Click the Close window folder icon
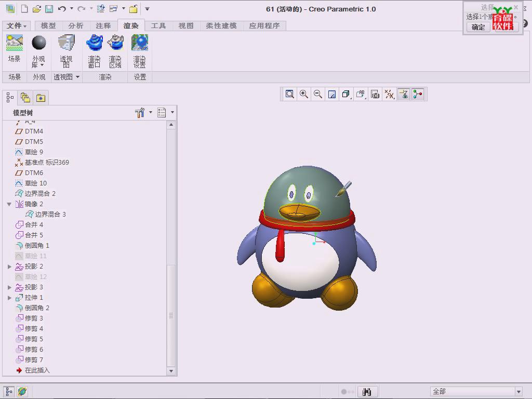 [134, 9]
